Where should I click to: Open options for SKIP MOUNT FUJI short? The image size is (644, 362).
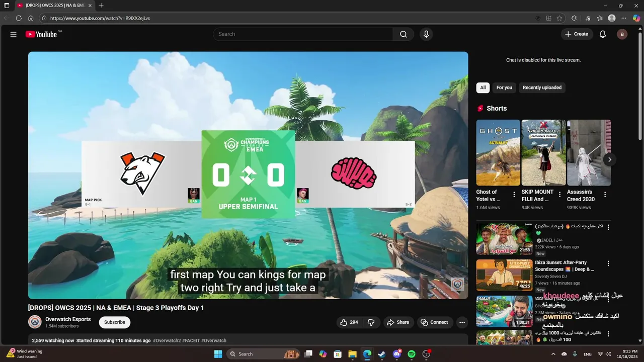[559, 195]
